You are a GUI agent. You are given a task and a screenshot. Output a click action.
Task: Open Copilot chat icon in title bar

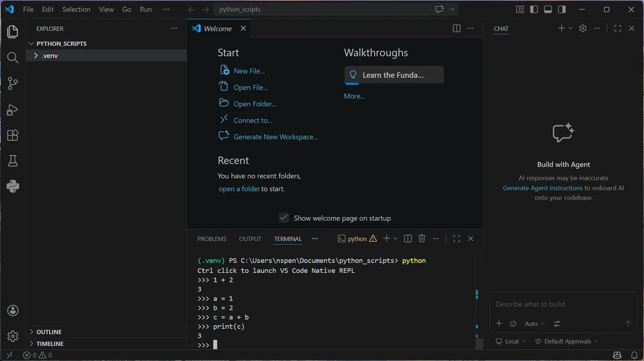tap(440, 9)
